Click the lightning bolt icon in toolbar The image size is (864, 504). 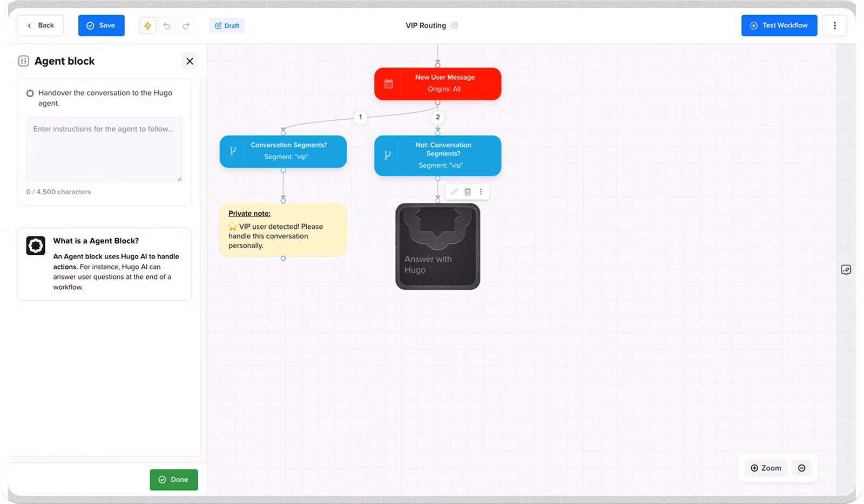(x=147, y=25)
